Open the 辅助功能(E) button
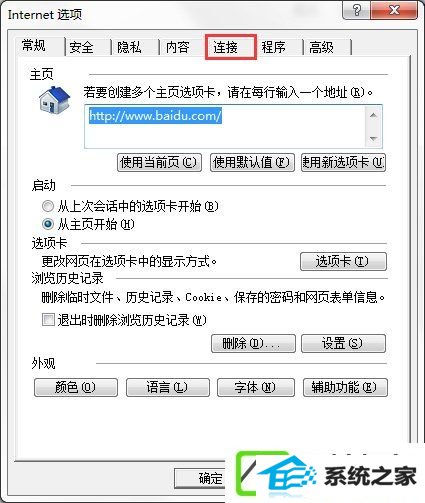The image size is (425, 503). point(345,387)
